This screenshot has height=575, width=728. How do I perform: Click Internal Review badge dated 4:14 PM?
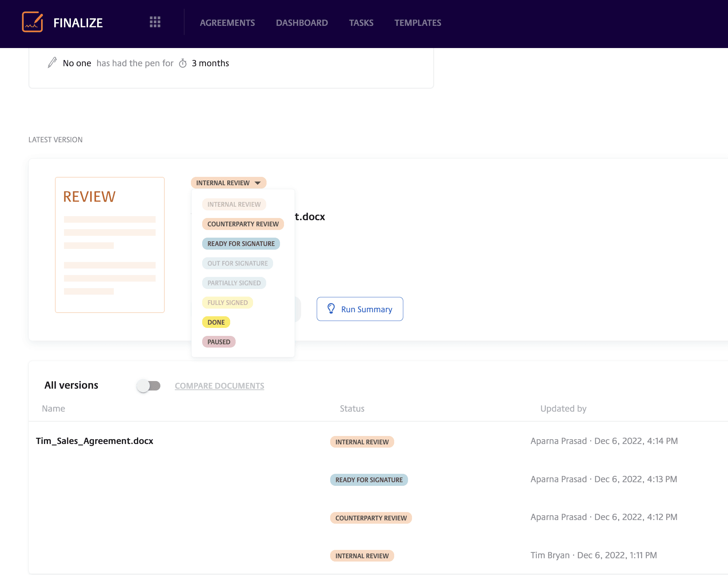(x=362, y=442)
